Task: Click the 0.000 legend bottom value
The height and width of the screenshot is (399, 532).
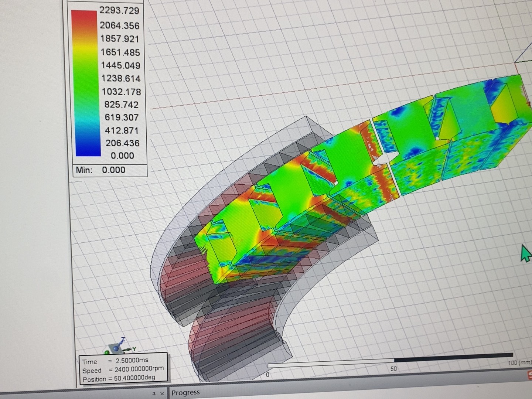Action: [122, 156]
